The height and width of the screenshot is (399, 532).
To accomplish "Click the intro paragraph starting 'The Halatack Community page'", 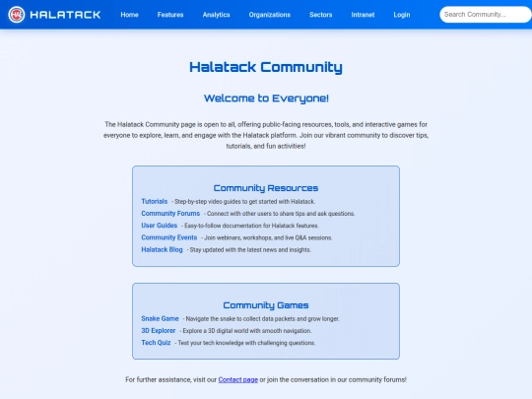I will click(x=266, y=135).
